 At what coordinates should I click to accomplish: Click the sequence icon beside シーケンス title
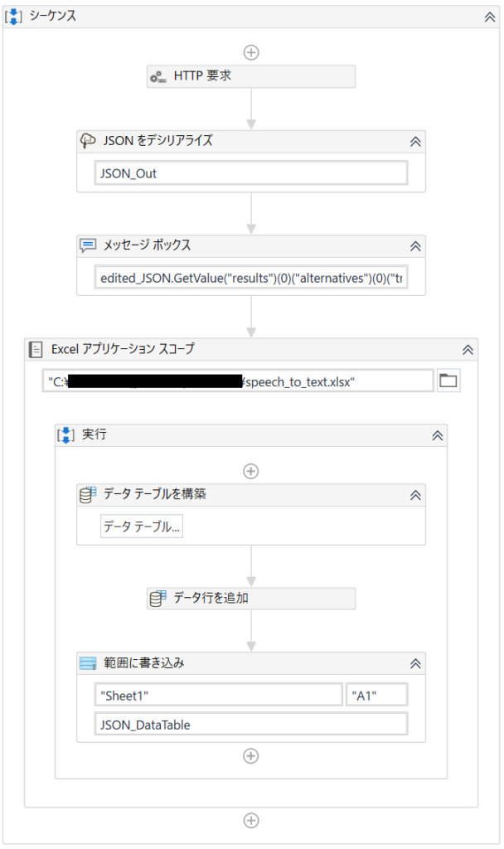(x=13, y=17)
